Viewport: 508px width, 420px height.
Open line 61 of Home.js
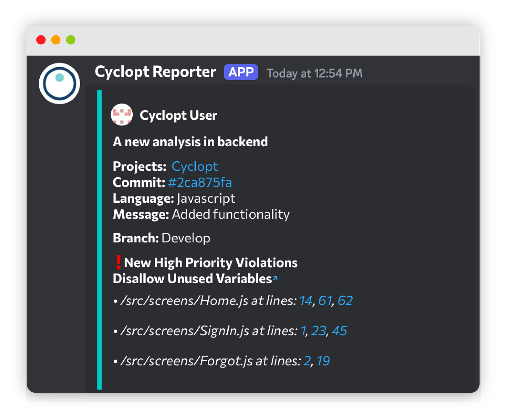(325, 301)
